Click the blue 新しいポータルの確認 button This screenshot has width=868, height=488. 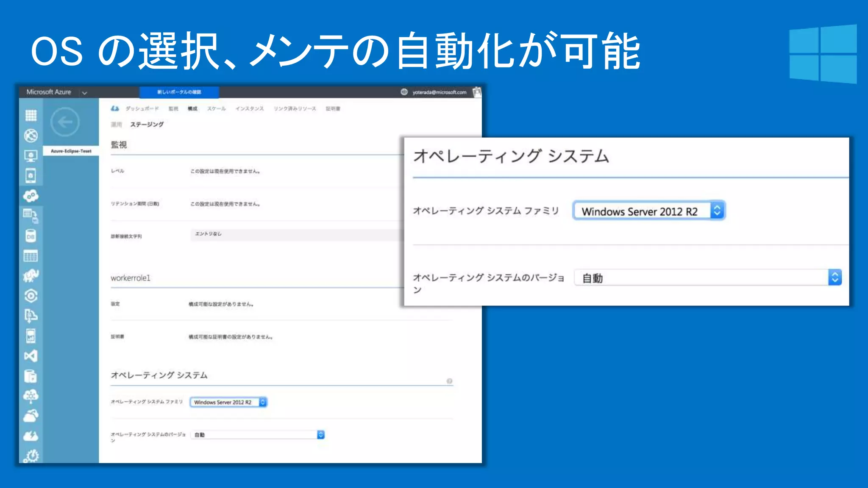tap(179, 92)
